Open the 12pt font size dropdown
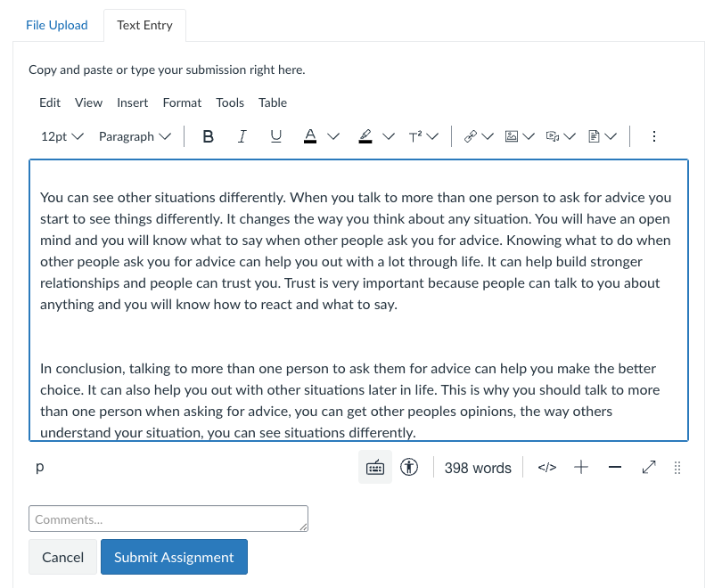The image size is (722, 588). click(x=62, y=136)
